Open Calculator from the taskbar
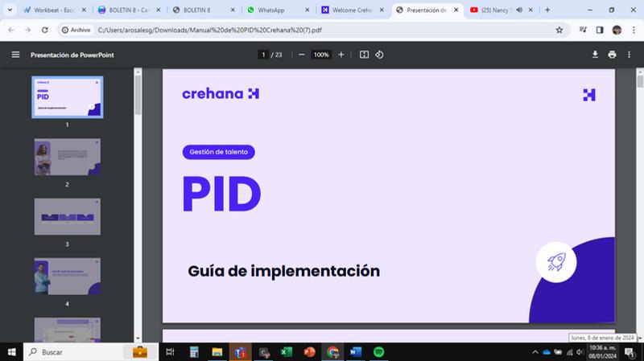 [x=194, y=352]
